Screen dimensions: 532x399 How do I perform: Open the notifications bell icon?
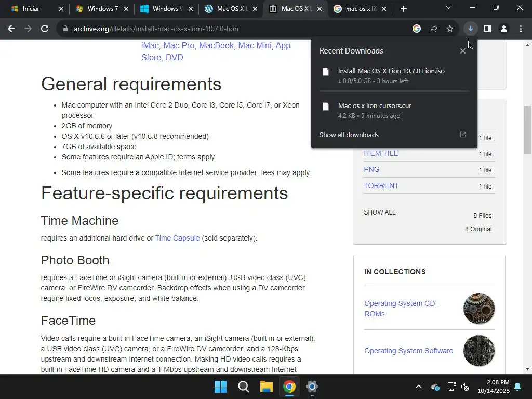[518, 387]
